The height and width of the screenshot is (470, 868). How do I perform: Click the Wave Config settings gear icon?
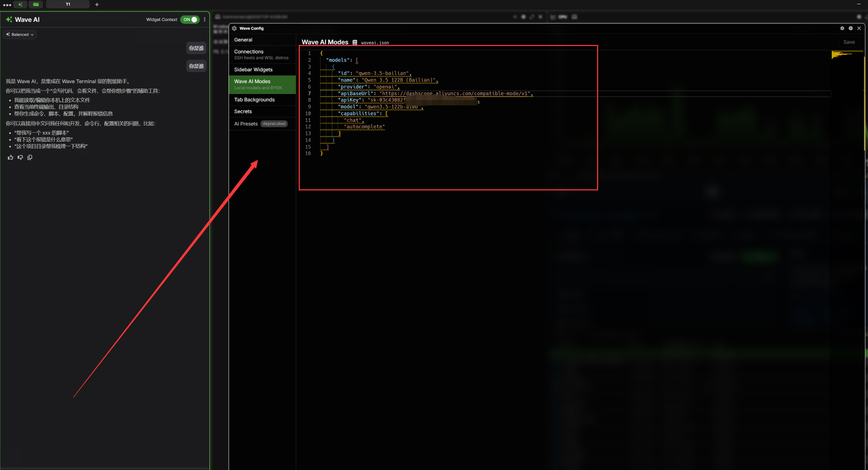point(842,28)
